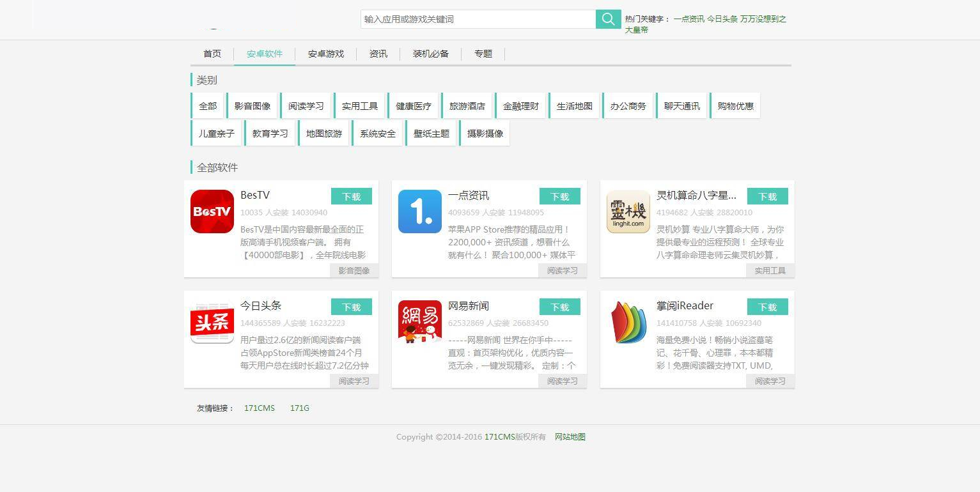Click the app search input field
The width and height of the screenshot is (980, 492).
(478, 19)
